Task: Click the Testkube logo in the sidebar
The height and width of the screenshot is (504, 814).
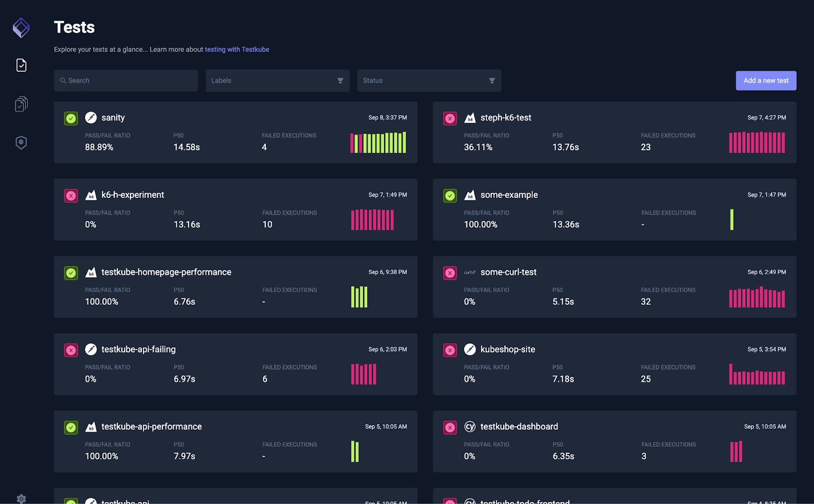Action: 21,27
